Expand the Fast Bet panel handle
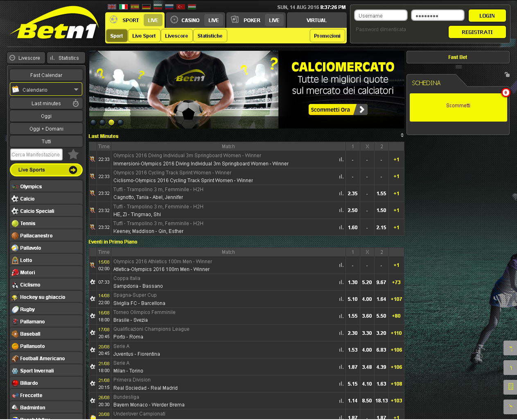 pos(458,67)
